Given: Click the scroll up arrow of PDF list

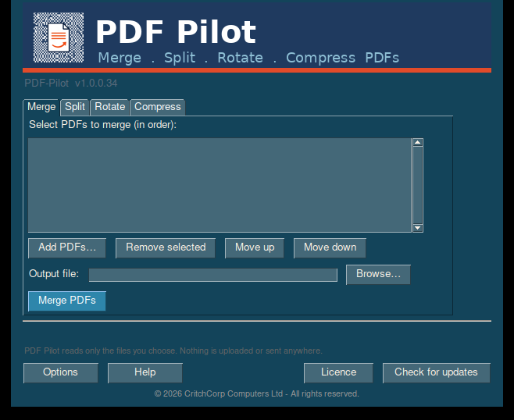Looking at the screenshot, I should 418,143.
